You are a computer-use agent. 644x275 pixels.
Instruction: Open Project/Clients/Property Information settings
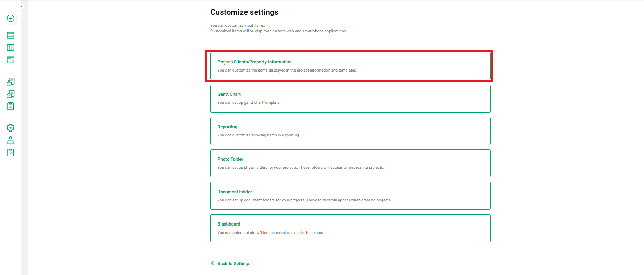(350, 66)
